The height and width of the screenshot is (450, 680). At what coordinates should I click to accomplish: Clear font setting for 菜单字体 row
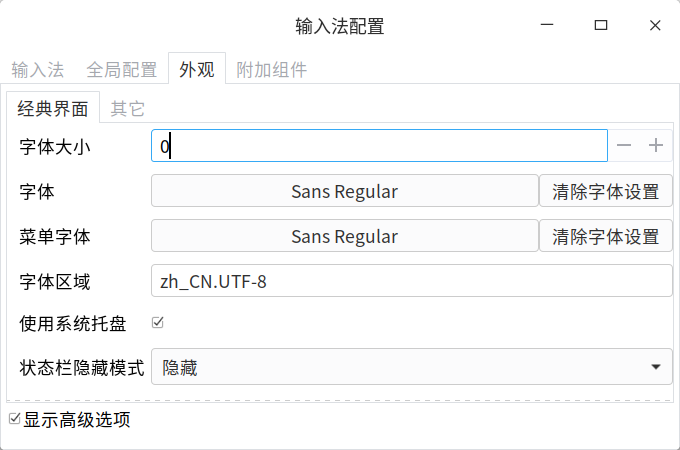pos(606,237)
